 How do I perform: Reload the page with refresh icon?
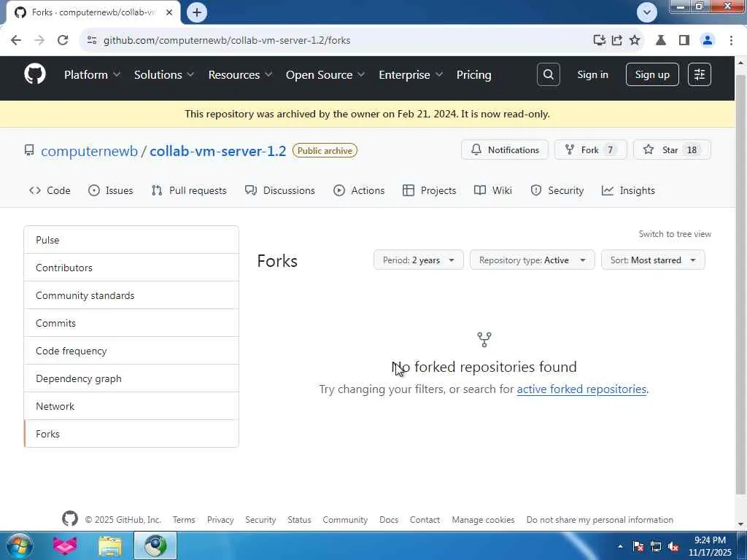tap(63, 40)
